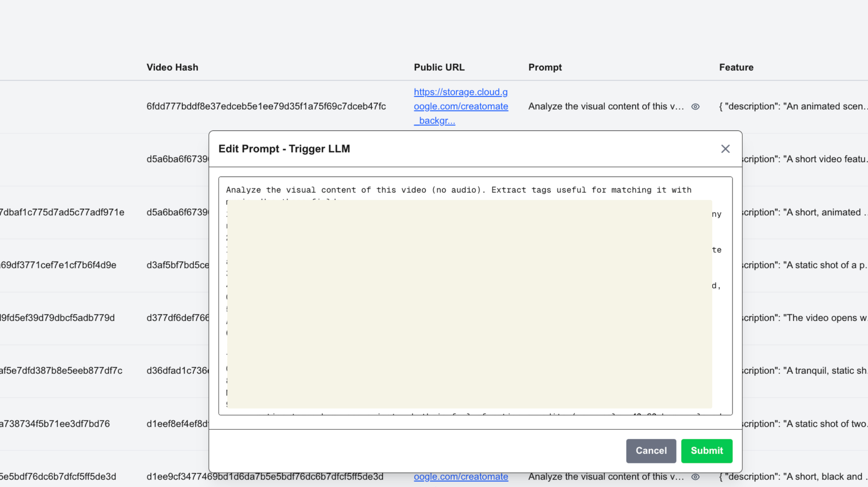Click the Prompt column header
This screenshot has height=487, width=868.
[545, 67]
